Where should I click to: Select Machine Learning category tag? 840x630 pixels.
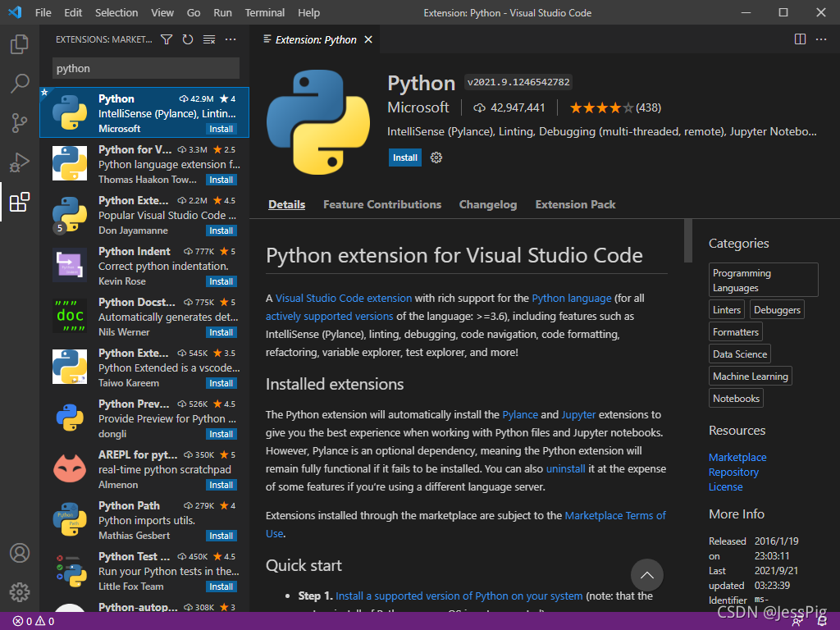pyautogui.click(x=751, y=376)
